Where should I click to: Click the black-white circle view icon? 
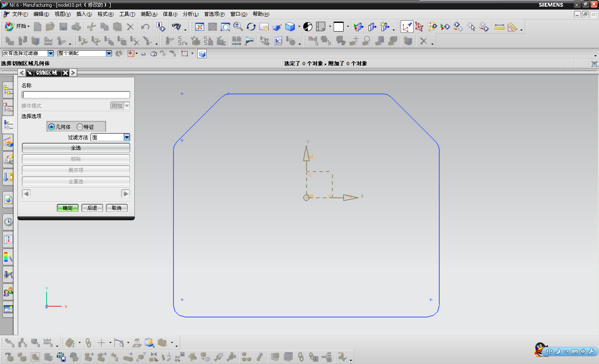(x=308, y=27)
